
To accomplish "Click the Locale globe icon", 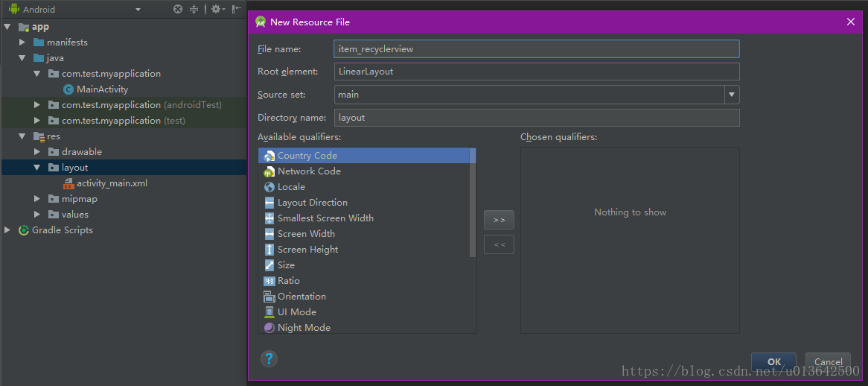I will click(x=269, y=187).
